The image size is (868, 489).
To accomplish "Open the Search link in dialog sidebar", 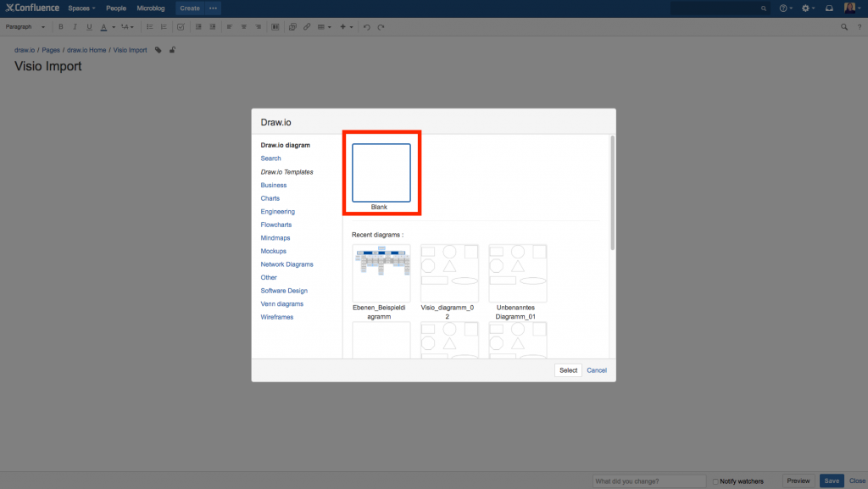I will (x=270, y=158).
